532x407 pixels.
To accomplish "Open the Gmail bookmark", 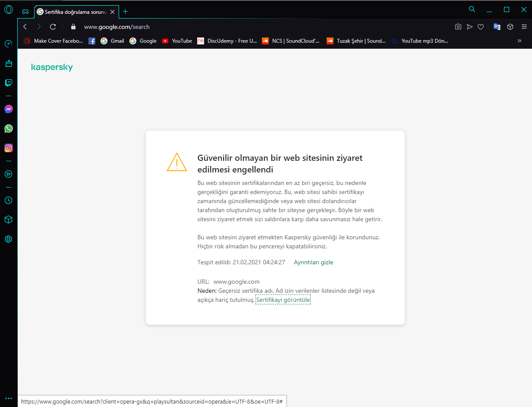I will [112, 41].
